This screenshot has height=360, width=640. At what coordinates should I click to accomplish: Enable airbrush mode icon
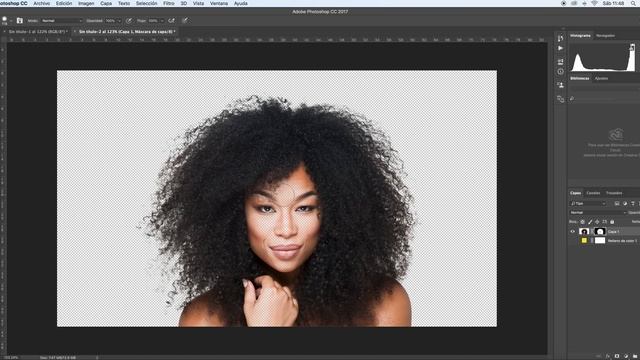click(x=171, y=20)
